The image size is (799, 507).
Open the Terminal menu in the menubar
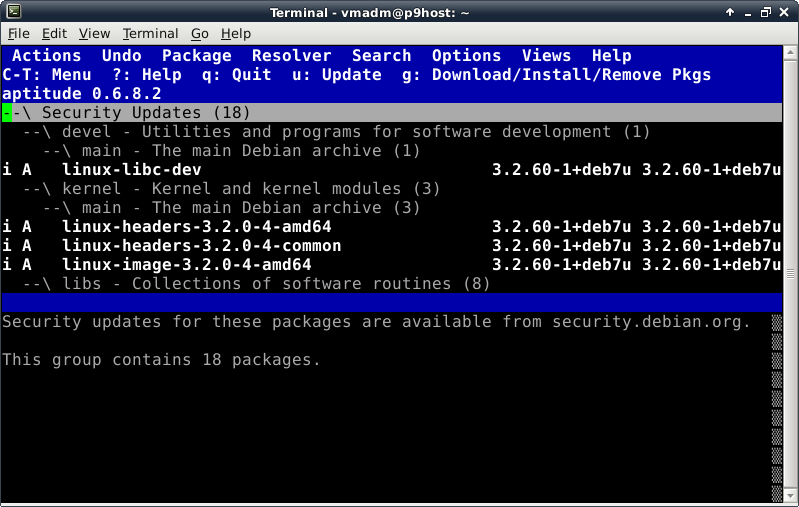coord(150,34)
